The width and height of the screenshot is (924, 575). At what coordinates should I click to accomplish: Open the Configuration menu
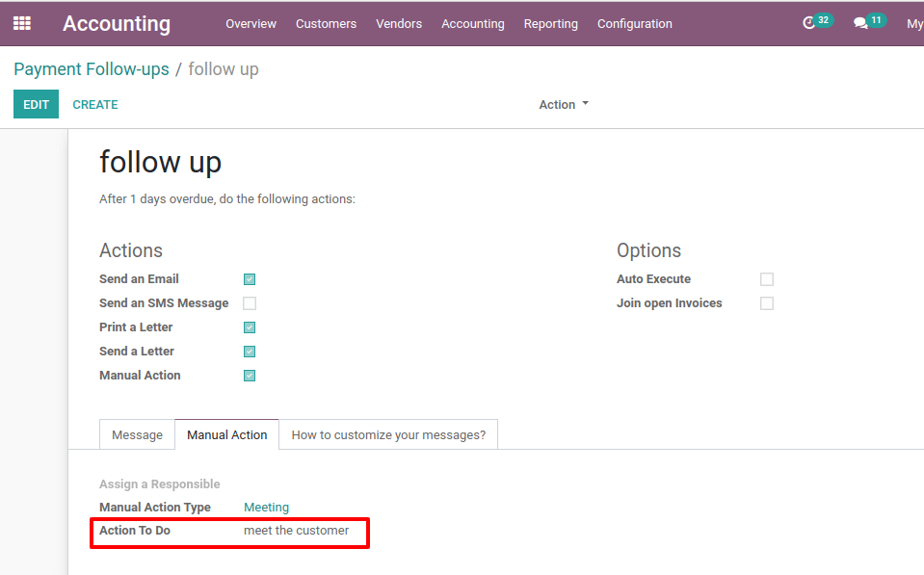click(635, 23)
